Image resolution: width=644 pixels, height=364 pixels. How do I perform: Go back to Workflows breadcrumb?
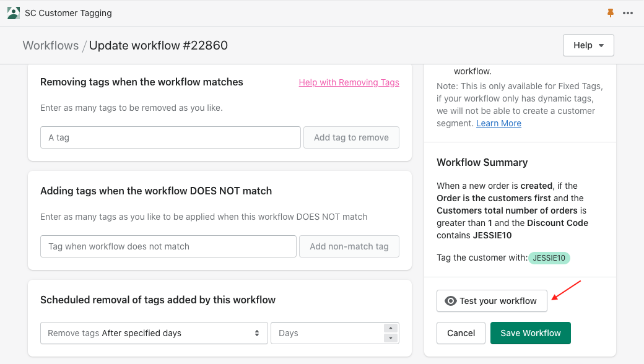point(51,46)
